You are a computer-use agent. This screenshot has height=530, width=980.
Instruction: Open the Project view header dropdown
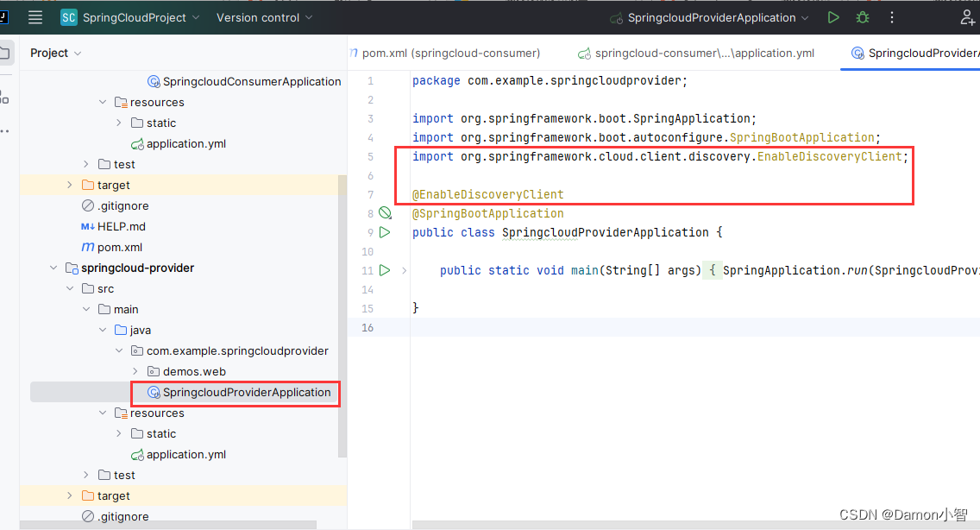pyautogui.click(x=54, y=52)
